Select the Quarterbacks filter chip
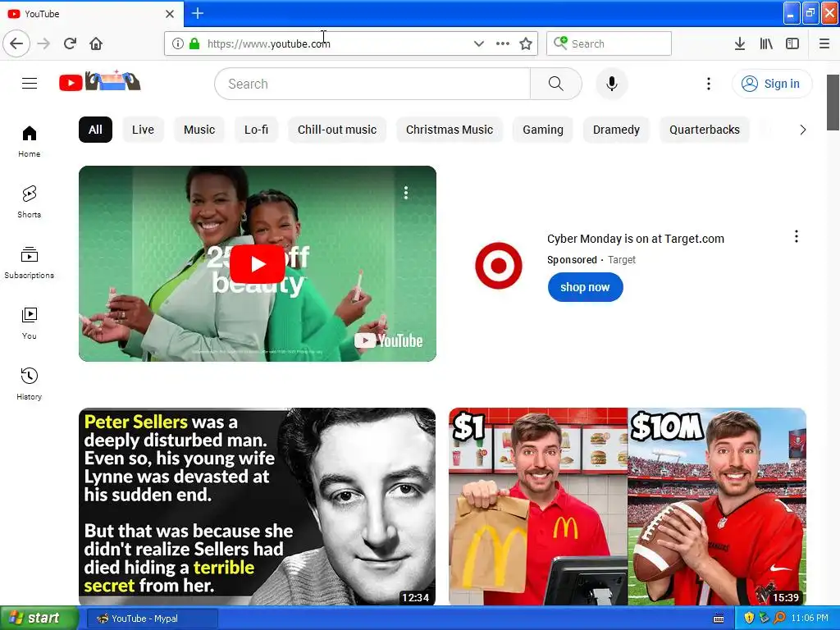840x630 pixels. click(705, 130)
